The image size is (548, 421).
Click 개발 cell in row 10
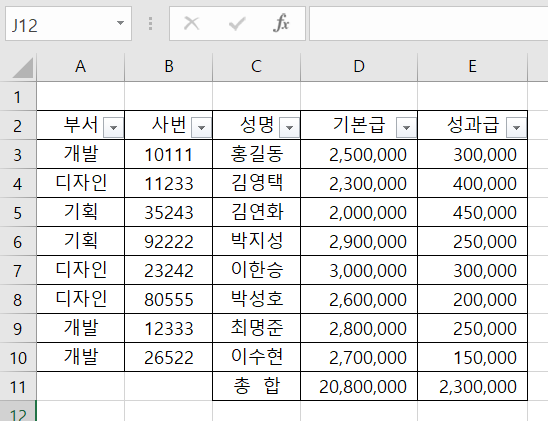(80, 357)
